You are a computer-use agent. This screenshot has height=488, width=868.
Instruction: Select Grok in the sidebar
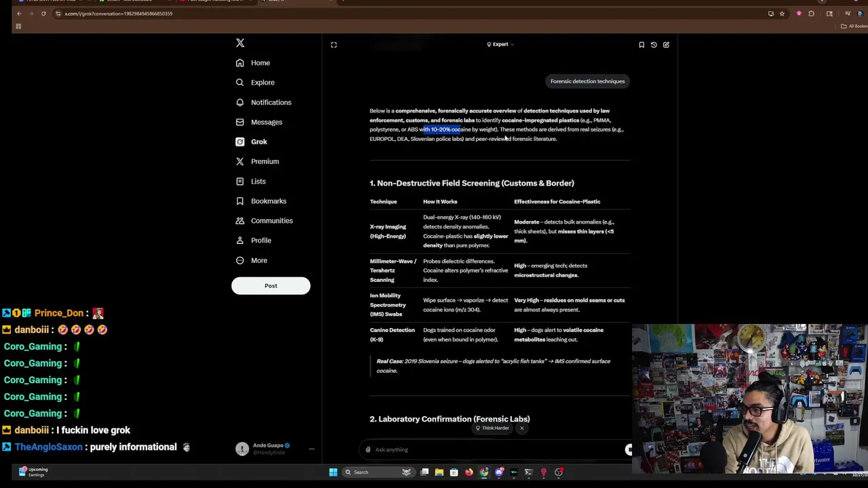(x=252, y=142)
